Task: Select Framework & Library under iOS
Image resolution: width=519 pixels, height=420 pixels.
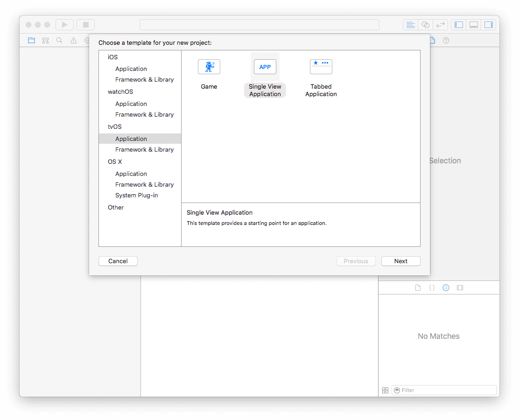Action: click(x=144, y=79)
